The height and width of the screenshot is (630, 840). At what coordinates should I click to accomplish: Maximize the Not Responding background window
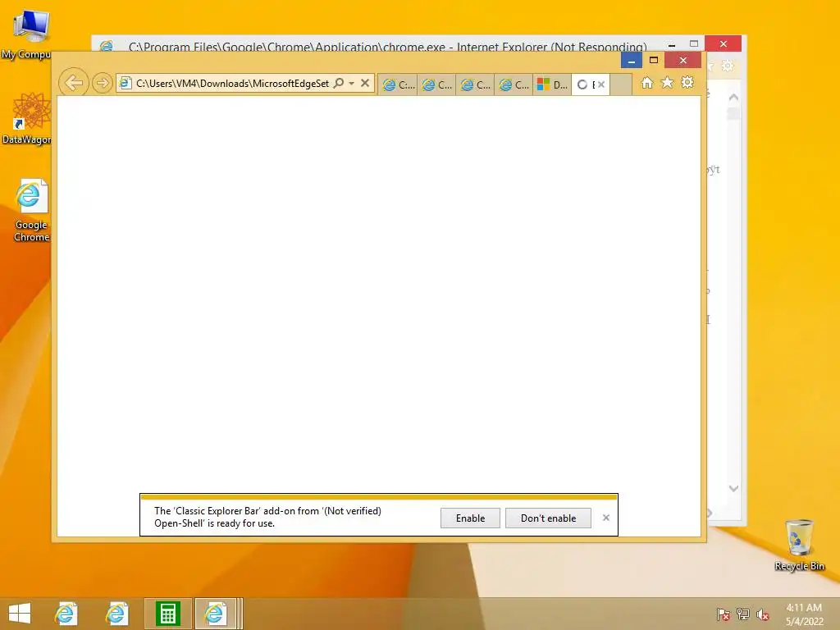click(x=694, y=44)
